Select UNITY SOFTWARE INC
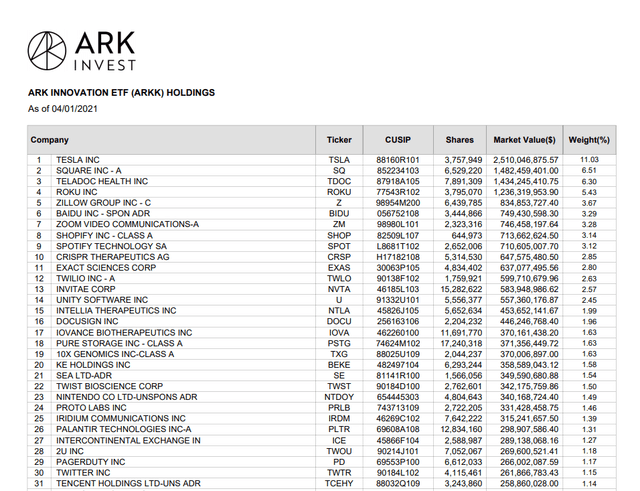This screenshot has width=640, height=491. pos(102,300)
